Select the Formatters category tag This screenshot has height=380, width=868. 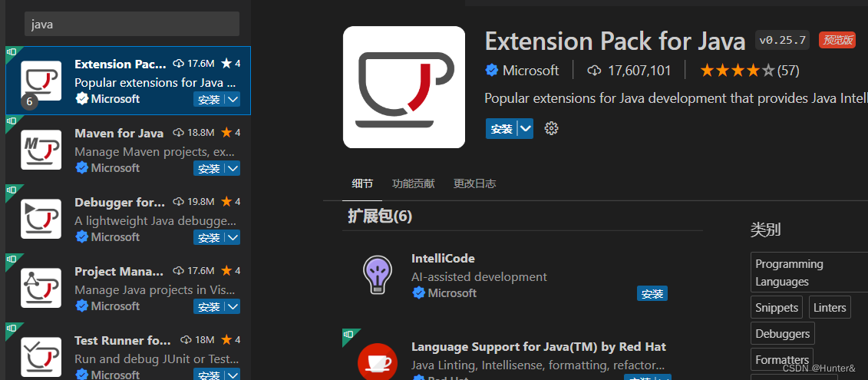(x=782, y=359)
